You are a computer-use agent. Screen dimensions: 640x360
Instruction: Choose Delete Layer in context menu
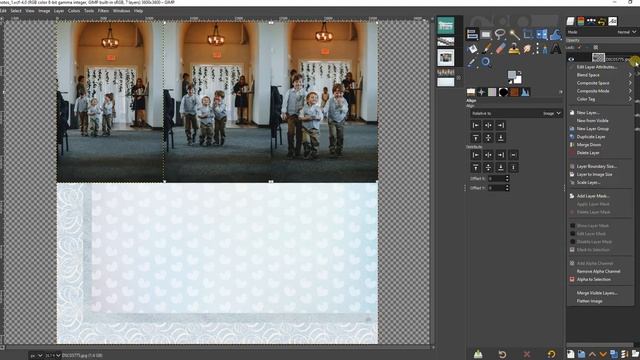(588, 153)
